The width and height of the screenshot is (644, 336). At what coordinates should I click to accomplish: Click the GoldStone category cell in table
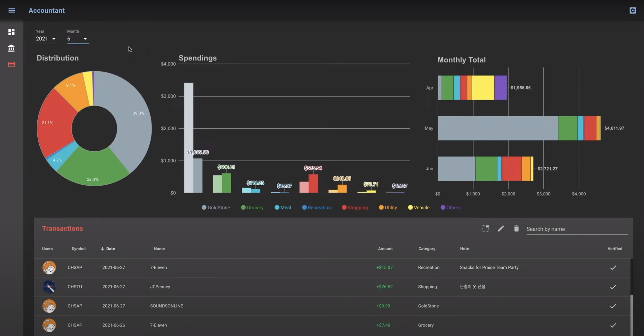(428, 306)
